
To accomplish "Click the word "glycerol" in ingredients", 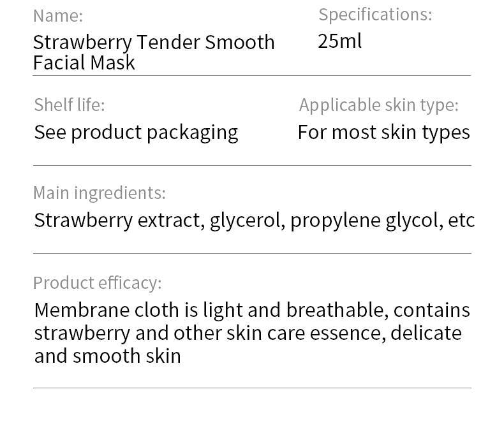I will (x=247, y=220).
